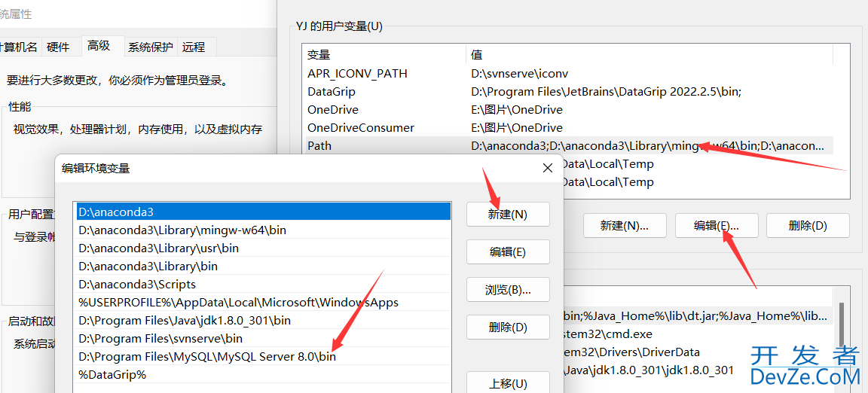Select the WindowsApps path entry
This screenshot has height=393, width=868.
click(x=264, y=302)
